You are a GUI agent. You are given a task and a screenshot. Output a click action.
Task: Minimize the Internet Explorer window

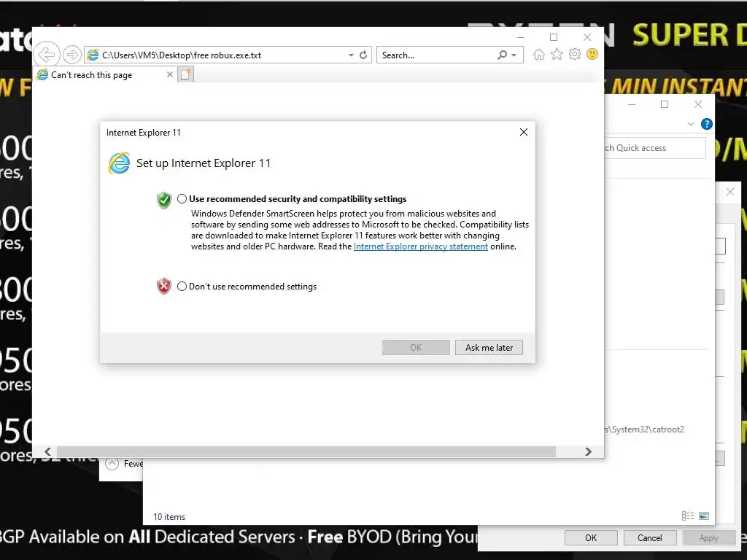coord(521,37)
